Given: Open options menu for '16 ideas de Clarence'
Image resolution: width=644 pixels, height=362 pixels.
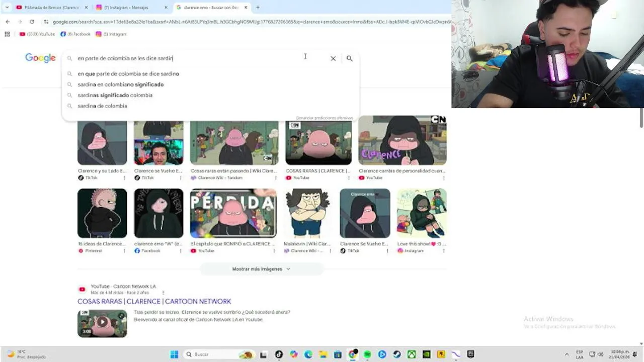Looking at the screenshot, I should point(124,251).
